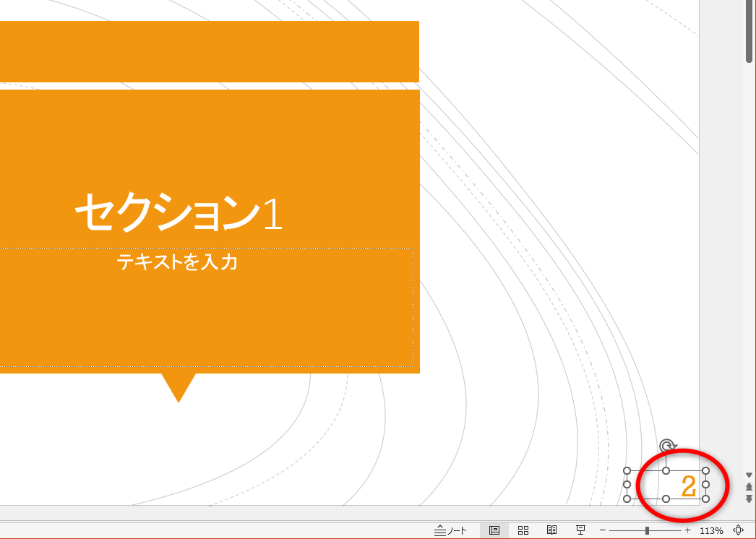Click the top-center resize handle of the selection
The height and width of the screenshot is (539, 756).
[x=666, y=470]
